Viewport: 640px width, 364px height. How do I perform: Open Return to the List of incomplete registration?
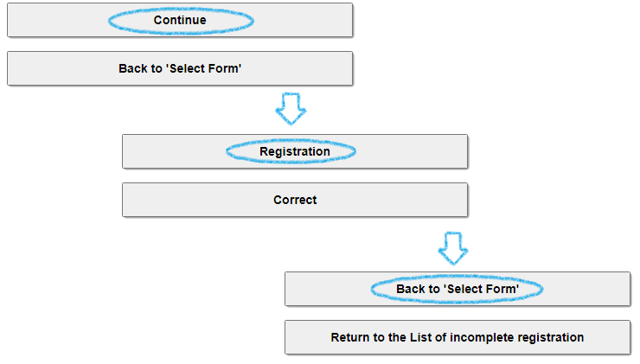tap(458, 337)
